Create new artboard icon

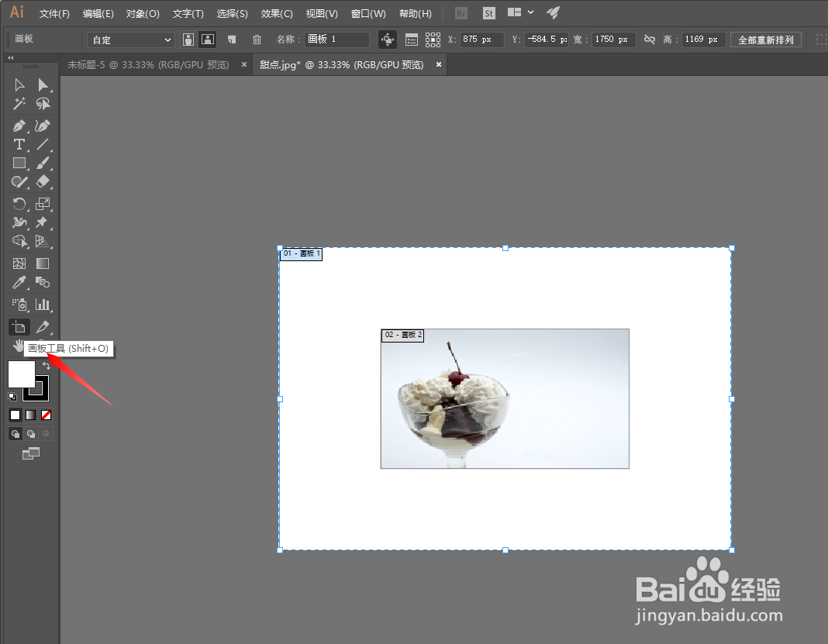coord(232,39)
